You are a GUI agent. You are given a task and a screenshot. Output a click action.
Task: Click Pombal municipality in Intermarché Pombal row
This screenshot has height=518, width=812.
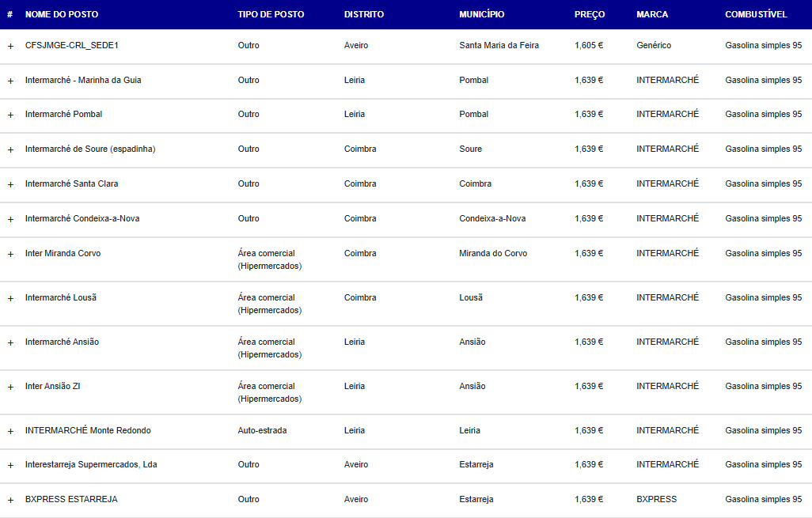pos(473,115)
